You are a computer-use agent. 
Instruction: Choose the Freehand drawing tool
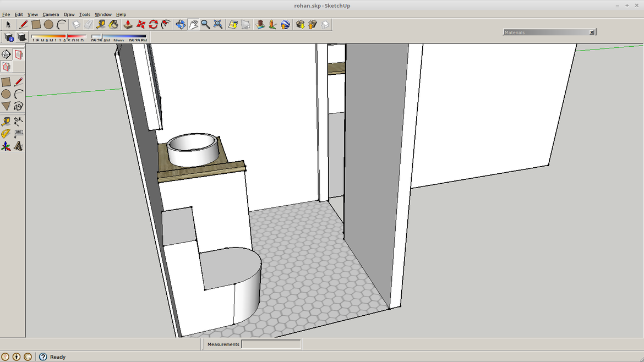coord(18,106)
